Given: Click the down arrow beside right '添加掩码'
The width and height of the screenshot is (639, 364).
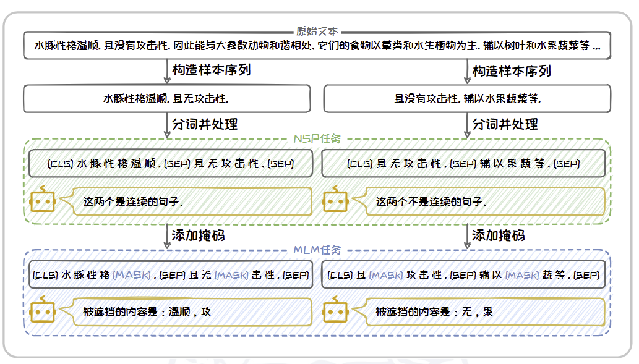Looking at the screenshot, I should click(x=468, y=235).
